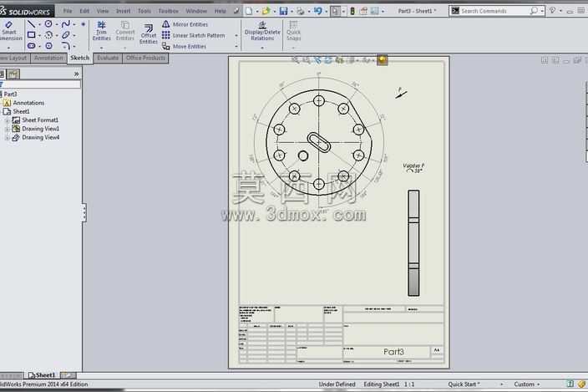Screen dimensions: 588x392
Task: Open the Line tool dropdown arrow
Action: point(39,24)
